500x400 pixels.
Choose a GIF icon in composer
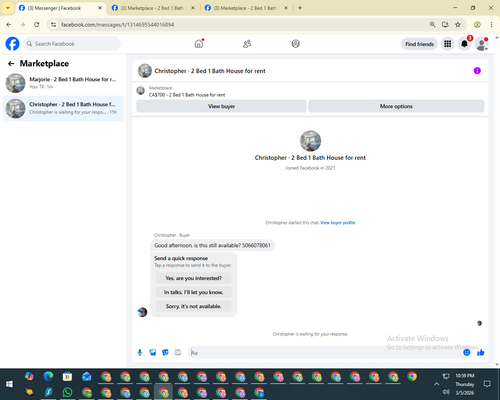(178, 352)
